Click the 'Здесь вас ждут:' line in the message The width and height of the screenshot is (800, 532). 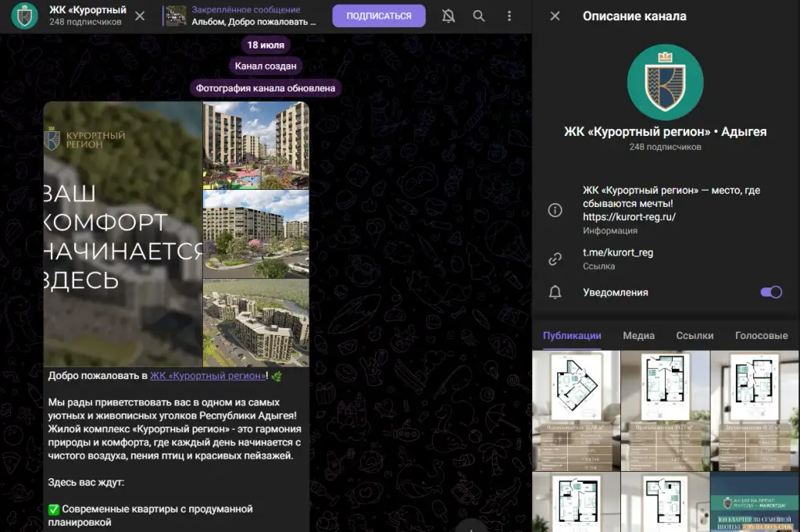[x=86, y=483]
